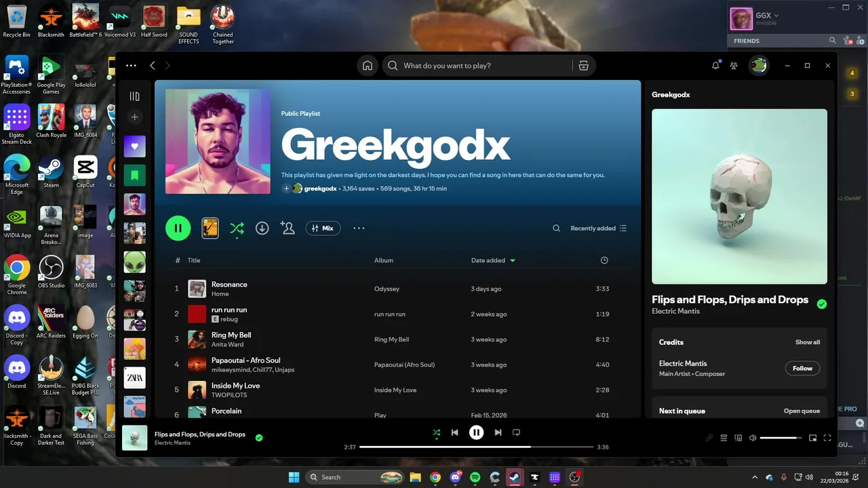Open the three-dot Spotify app menu

(131, 66)
